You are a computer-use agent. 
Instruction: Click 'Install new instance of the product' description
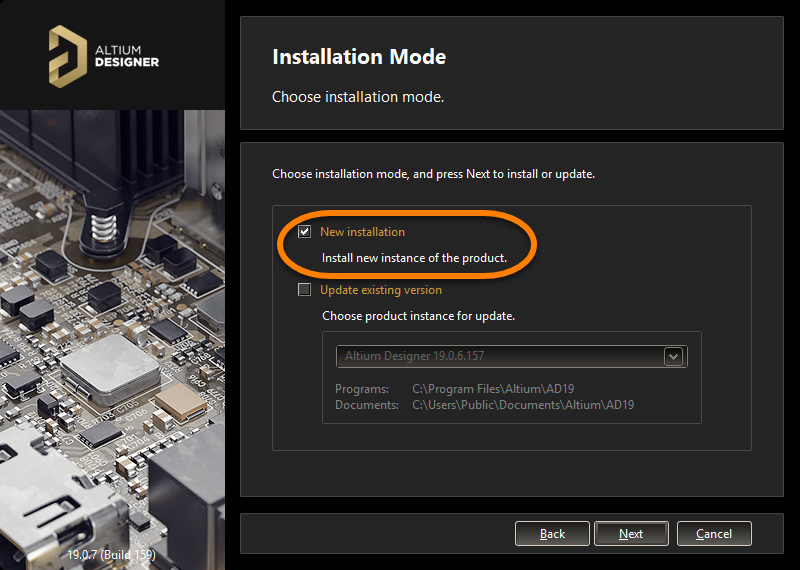coord(414,258)
